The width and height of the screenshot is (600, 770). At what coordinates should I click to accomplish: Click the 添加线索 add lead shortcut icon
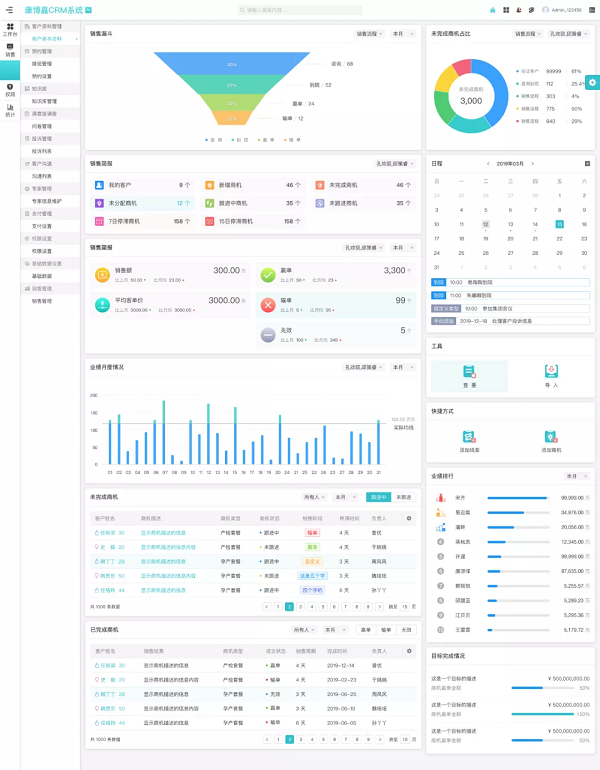[469, 440]
